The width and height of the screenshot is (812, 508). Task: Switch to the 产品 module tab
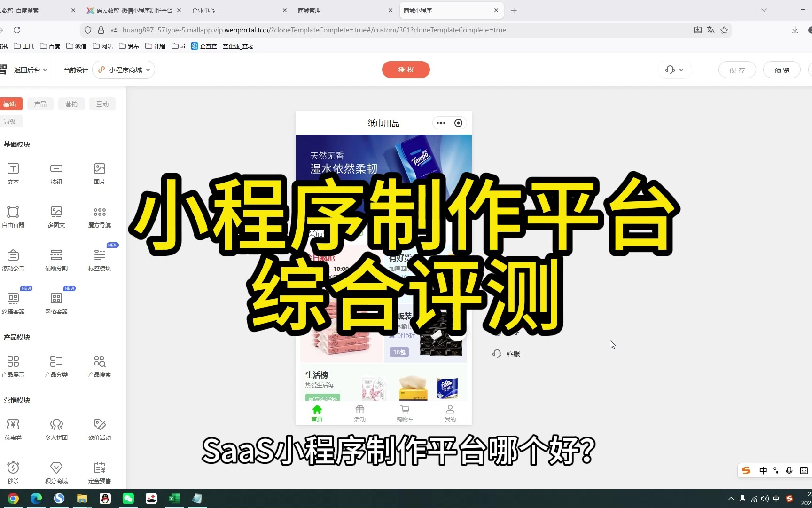click(40, 104)
